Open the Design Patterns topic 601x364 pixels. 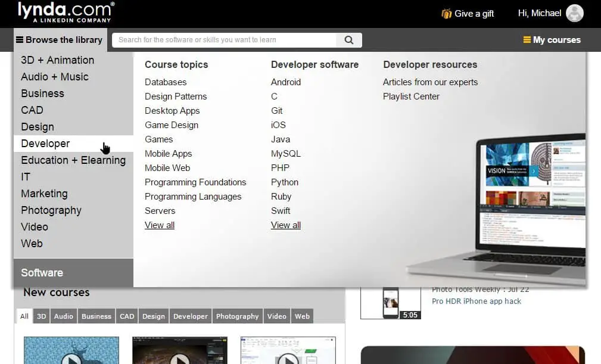click(x=176, y=97)
